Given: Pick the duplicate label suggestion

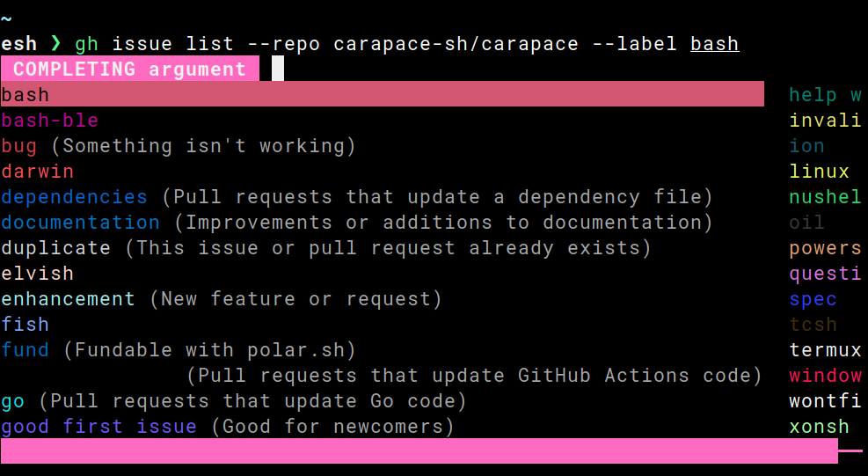Looking at the screenshot, I should pos(56,247).
